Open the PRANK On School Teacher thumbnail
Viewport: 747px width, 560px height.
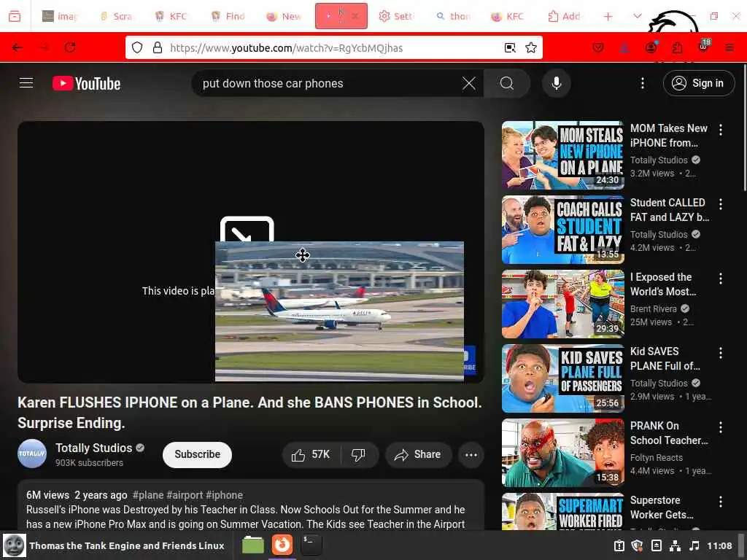click(562, 453)
